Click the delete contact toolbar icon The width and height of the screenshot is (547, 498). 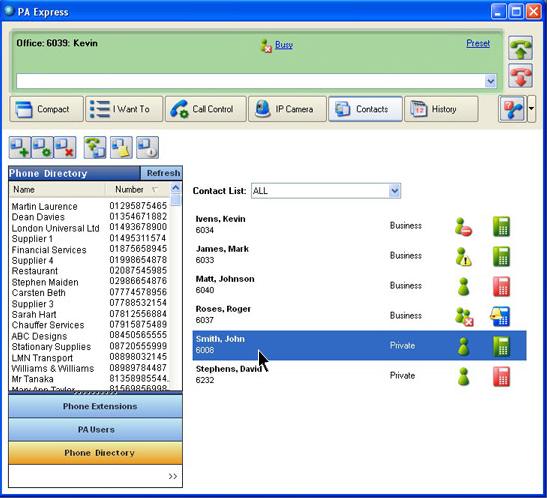(x=65, y=148)
